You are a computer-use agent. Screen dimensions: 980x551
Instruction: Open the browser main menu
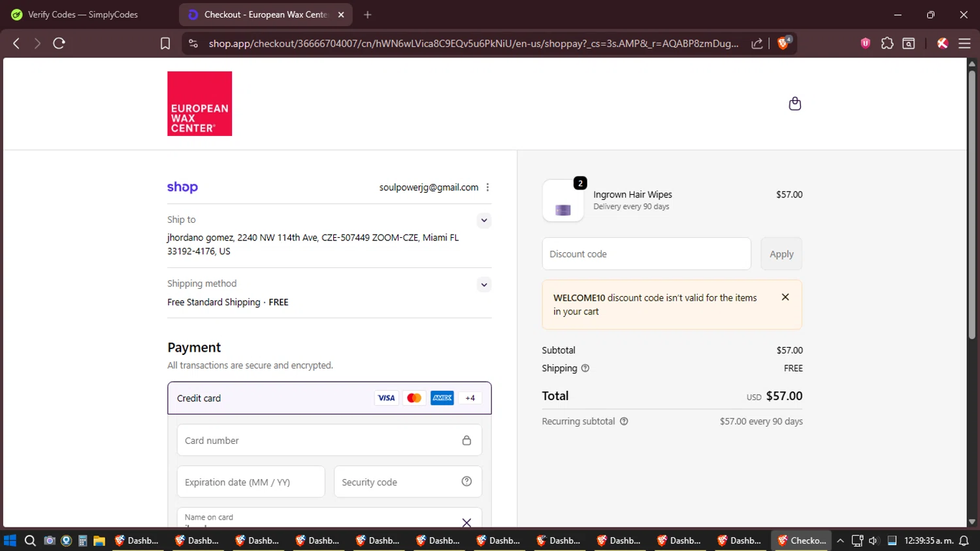tap(964, 43)
